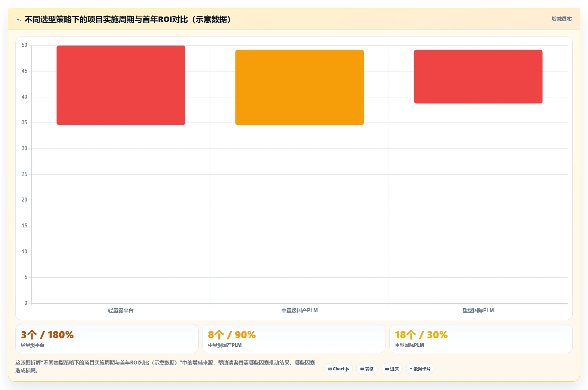
Task: Click the description paragraph starting 这张图拆解
Action: click(x=165, y=366)
